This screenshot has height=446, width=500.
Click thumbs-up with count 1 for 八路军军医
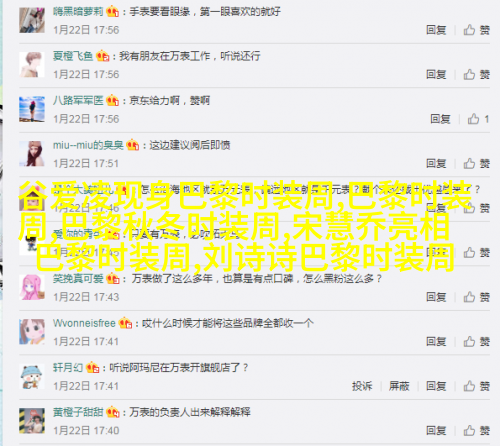click(479, 119)
